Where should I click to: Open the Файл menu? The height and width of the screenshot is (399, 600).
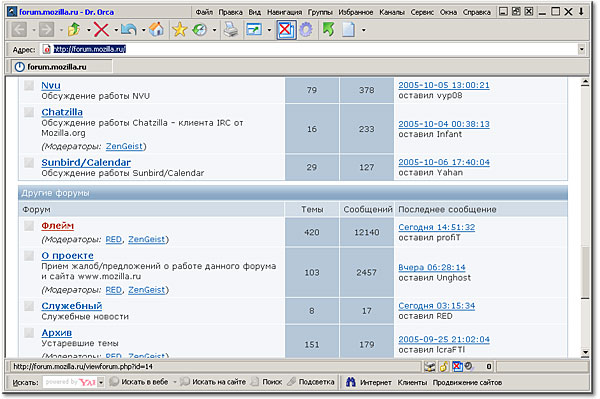[204, 12]
